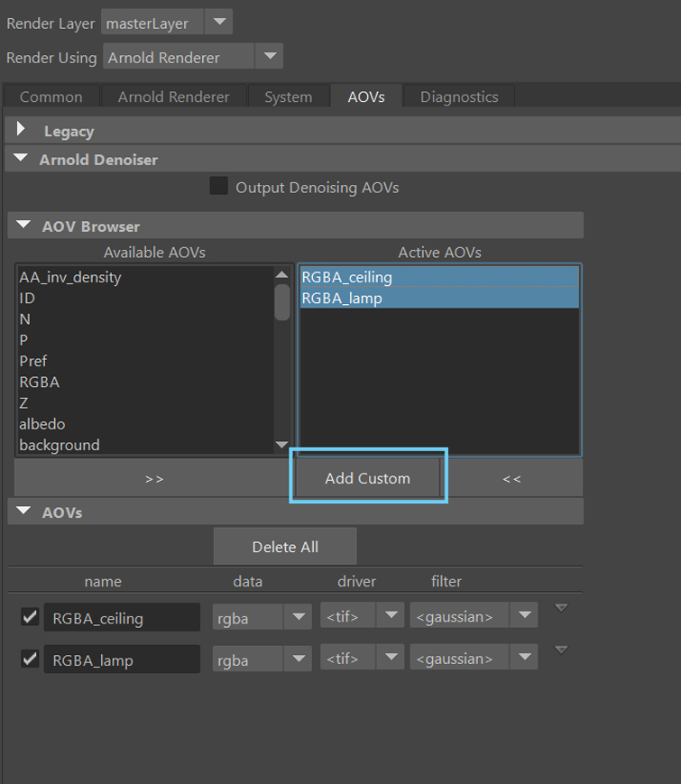The height and width of the screenshot is (784, 681).
Task: Open the Render Using Arnold Renderer dropdown
Action: click(269, 57)
